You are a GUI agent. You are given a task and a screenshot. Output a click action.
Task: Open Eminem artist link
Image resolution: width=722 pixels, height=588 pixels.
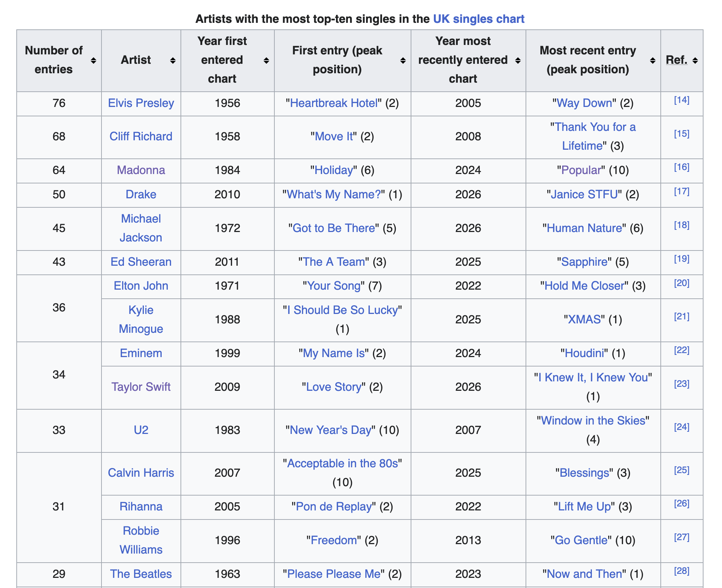coord(141,353)
